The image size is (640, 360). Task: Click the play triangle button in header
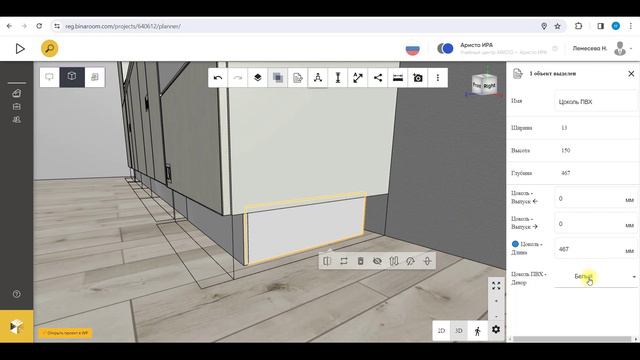pyautogui.click(x=20, y=49)
